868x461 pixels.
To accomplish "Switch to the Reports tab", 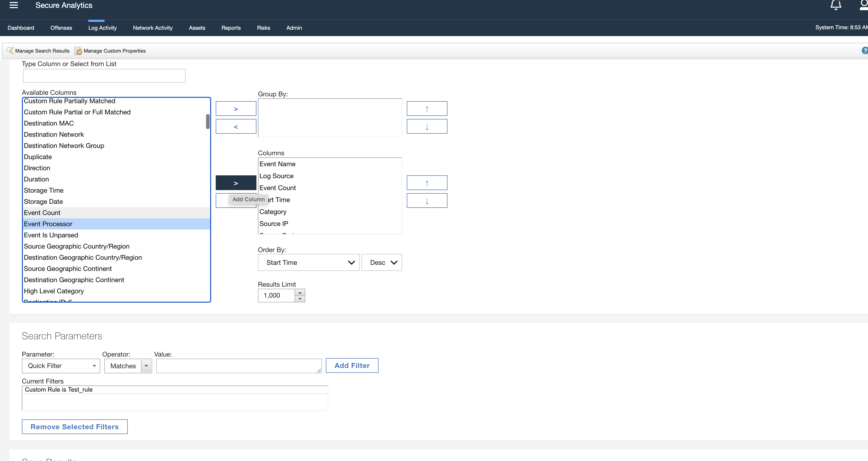I will click(231, 28).
